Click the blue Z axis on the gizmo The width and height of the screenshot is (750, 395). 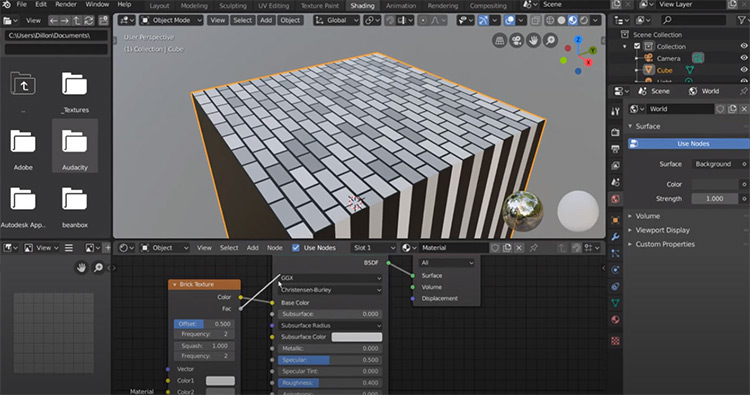click(x=578, y=40)
